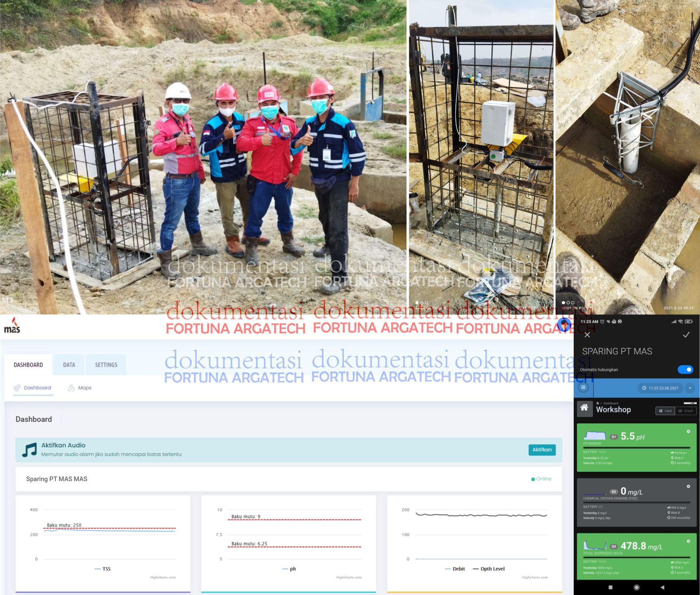Click the music note audio icon
700x595 pixels.
tap(29, 450)
